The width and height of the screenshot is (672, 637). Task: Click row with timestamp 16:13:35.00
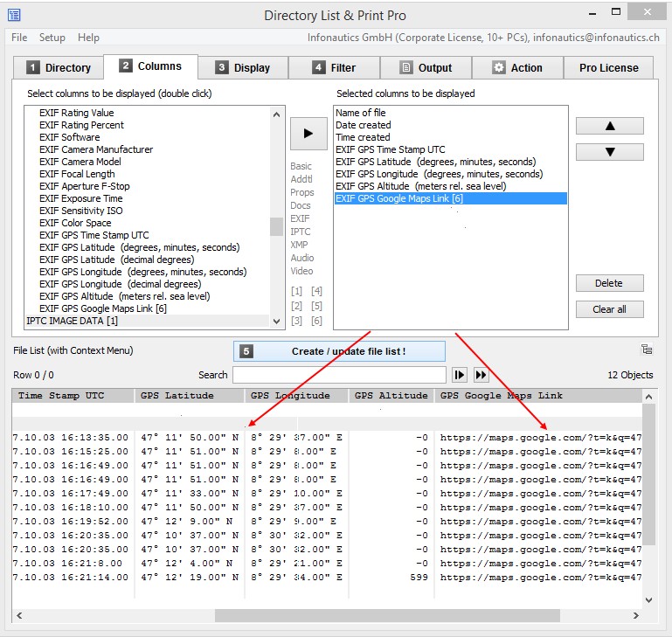[327, 438]
